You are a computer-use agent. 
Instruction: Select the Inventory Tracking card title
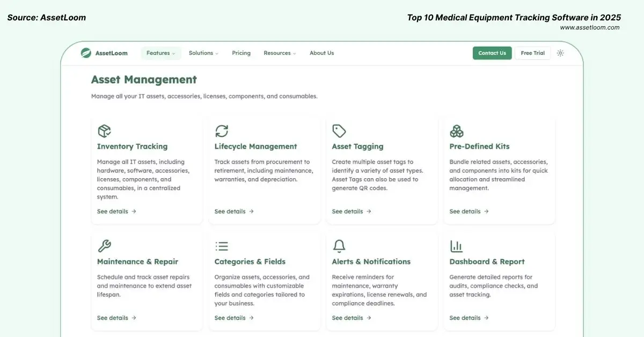[132, 146]
